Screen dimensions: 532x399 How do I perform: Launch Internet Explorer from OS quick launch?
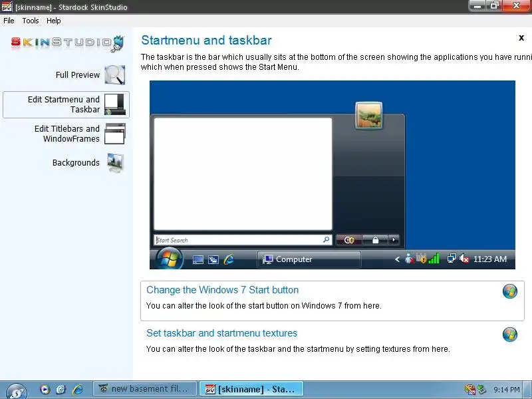[78, 389]
